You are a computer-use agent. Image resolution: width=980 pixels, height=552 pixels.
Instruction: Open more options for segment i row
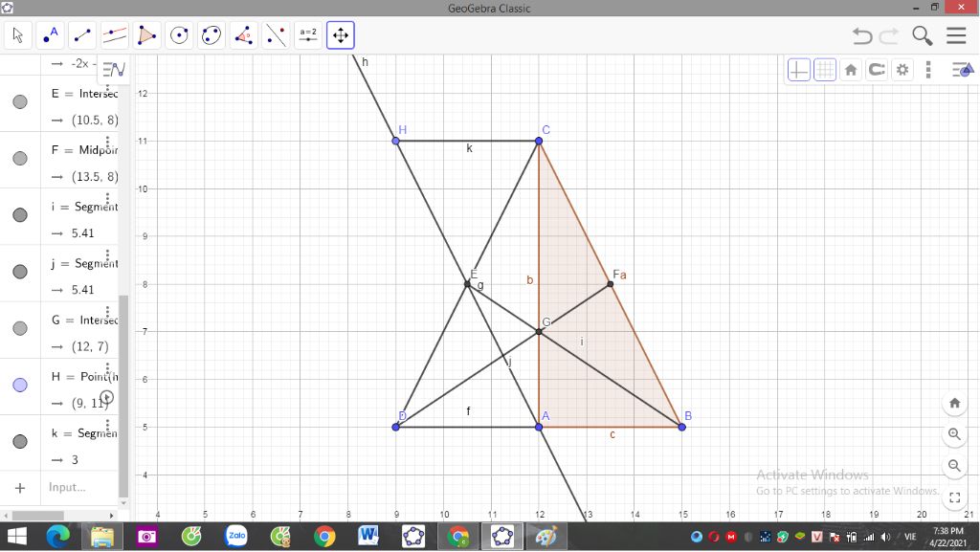tap(107, 199)
